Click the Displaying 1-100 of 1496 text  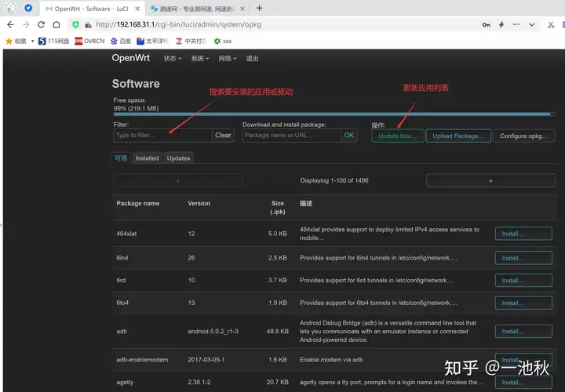click(x=334, y=180)
